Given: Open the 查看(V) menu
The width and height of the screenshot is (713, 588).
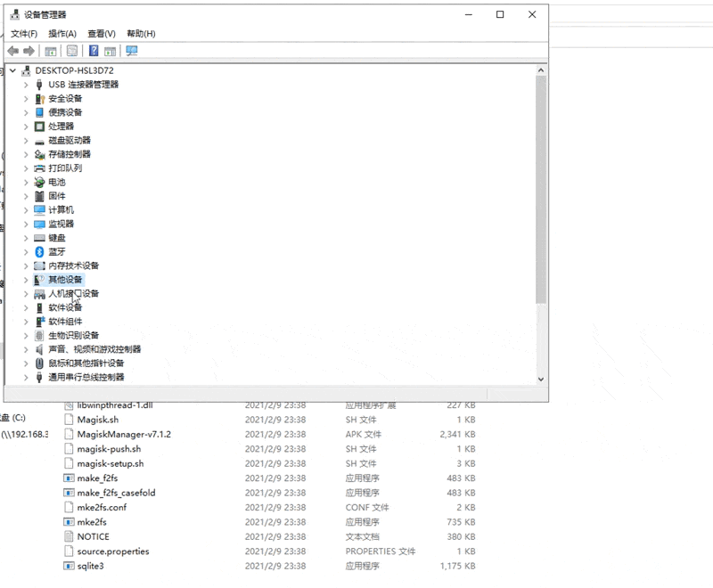Looking at the screenshot, I should (102, 34).
